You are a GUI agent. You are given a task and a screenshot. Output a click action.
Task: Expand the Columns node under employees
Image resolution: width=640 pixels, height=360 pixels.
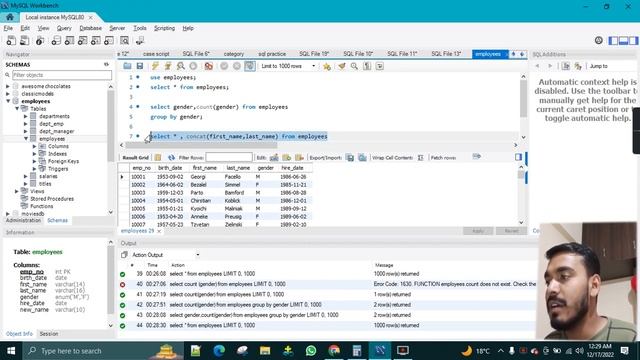[x=35, y=146]
